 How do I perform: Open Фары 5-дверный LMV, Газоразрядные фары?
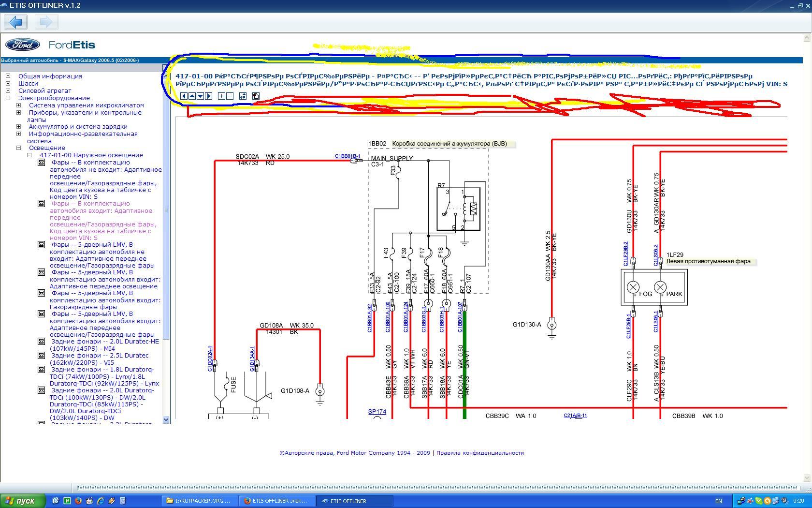coord(105,300)
